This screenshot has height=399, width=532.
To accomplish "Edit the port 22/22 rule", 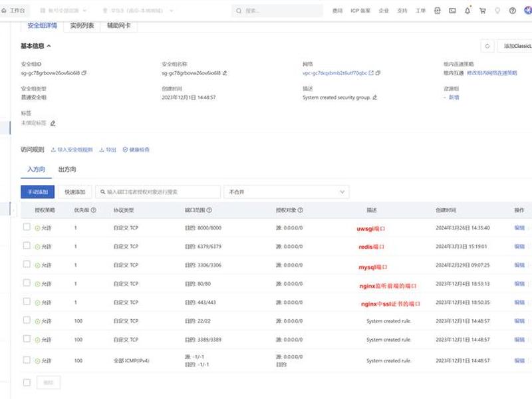I will pos(519,321).
